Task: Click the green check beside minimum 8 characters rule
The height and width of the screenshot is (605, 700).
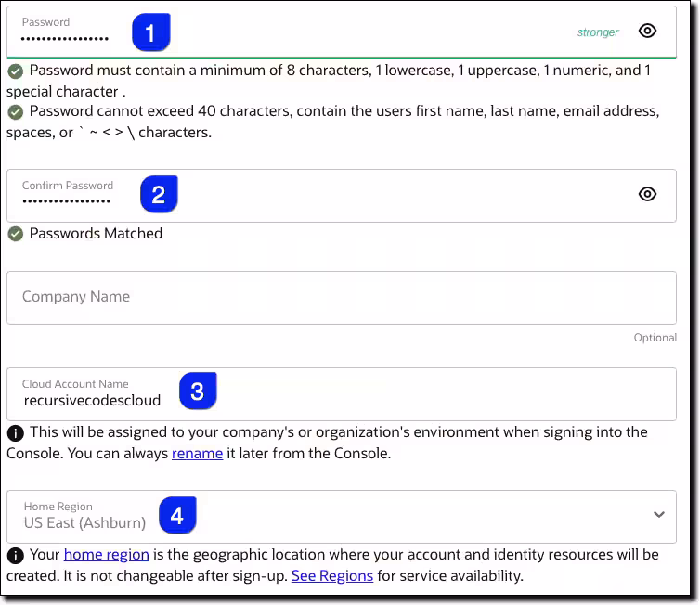Action: coord(16,71)
